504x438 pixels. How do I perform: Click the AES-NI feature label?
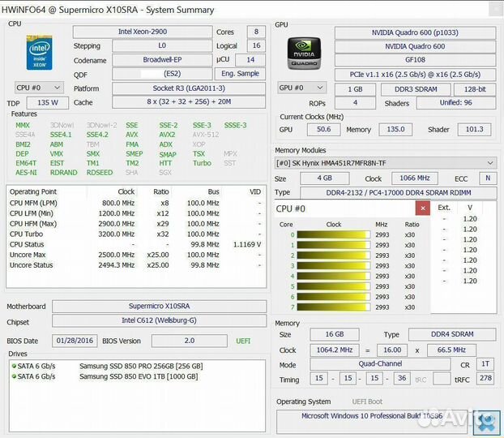pyautogui.click(x=27, y=173)
